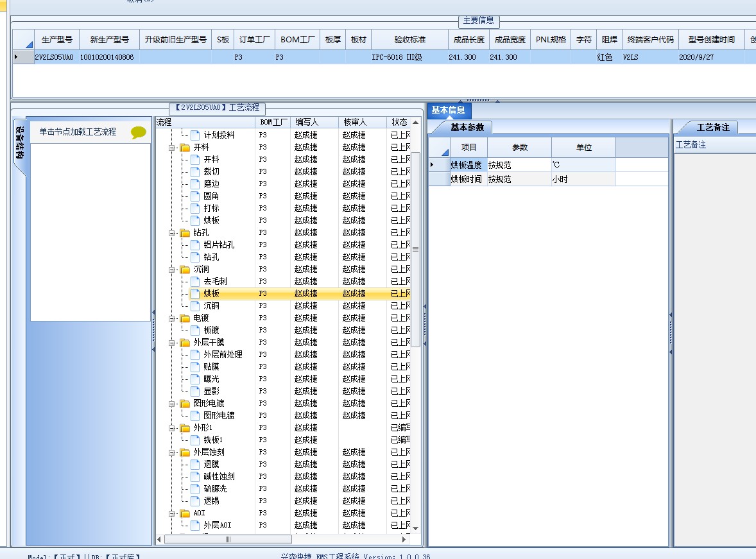Image resolution: width=756 pixels, height=559 pixels.
Task: Click the folder icon of 开料 node
Action: [x=185, y=147]
